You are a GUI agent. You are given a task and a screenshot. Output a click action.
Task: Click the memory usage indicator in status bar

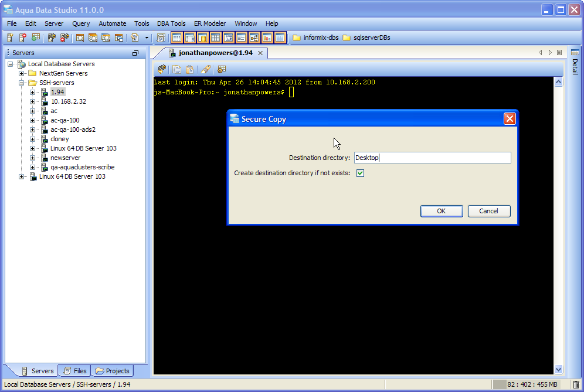(x=527, y=384)
